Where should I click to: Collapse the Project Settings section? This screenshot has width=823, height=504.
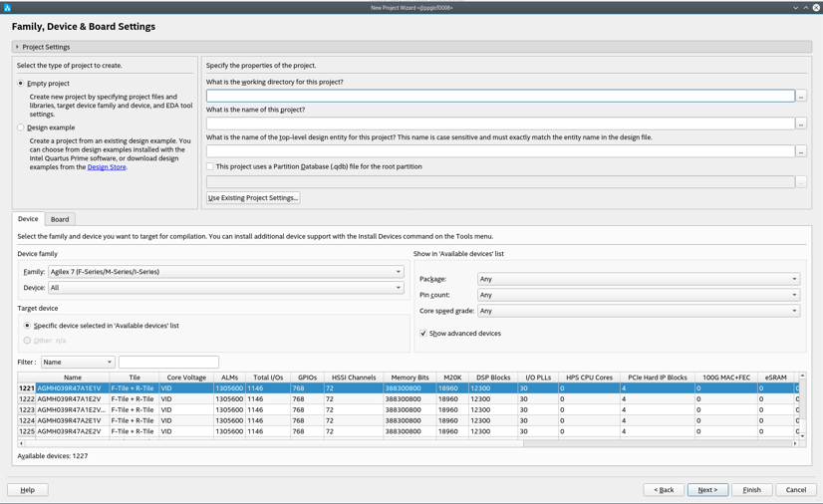17,47
